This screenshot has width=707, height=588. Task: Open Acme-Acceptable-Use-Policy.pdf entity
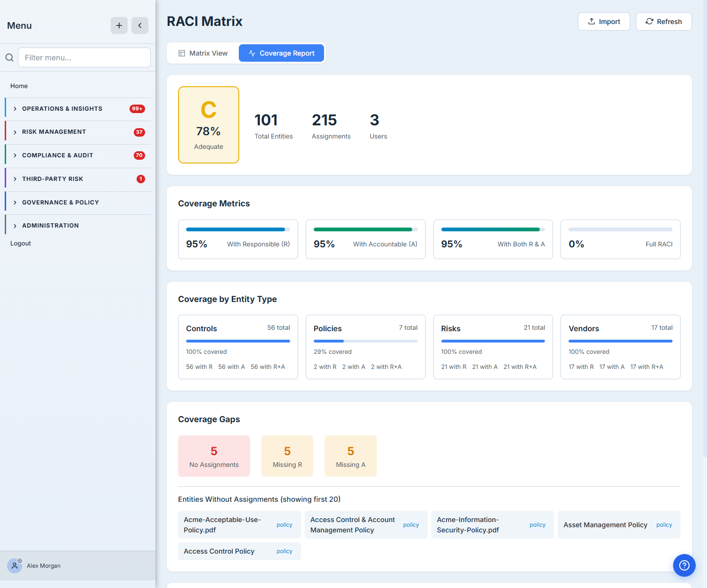pyautogui.click(x=239, y=525)
